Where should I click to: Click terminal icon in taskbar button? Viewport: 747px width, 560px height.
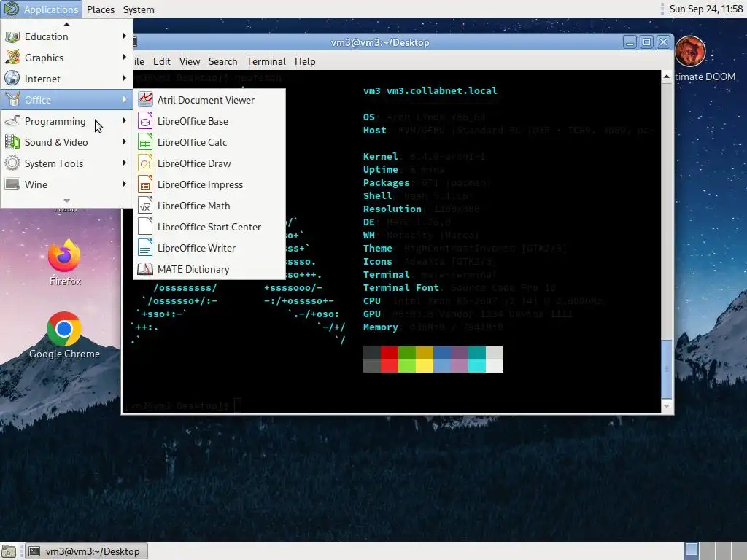[34, 551]
